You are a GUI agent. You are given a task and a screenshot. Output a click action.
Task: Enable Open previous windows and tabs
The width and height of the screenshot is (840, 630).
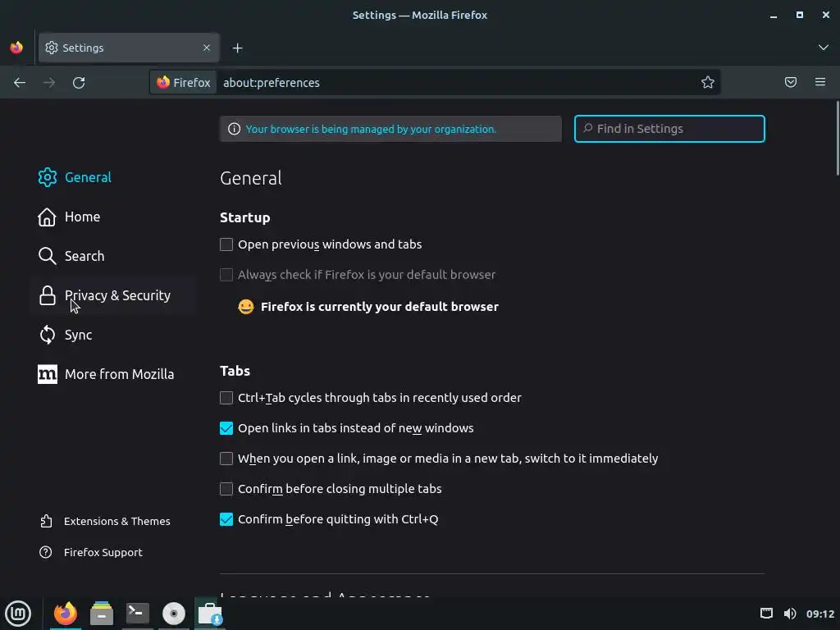[226, 244]
